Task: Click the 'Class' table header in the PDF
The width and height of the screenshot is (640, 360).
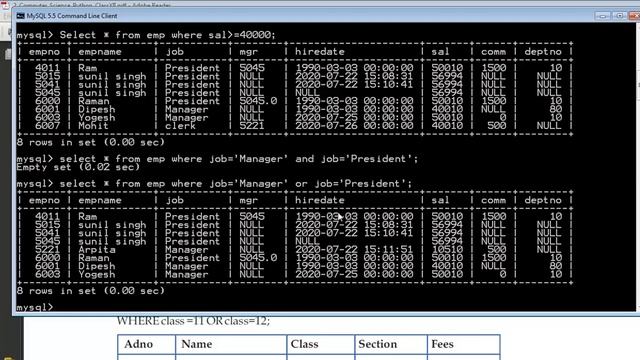Action: (304, 344)
